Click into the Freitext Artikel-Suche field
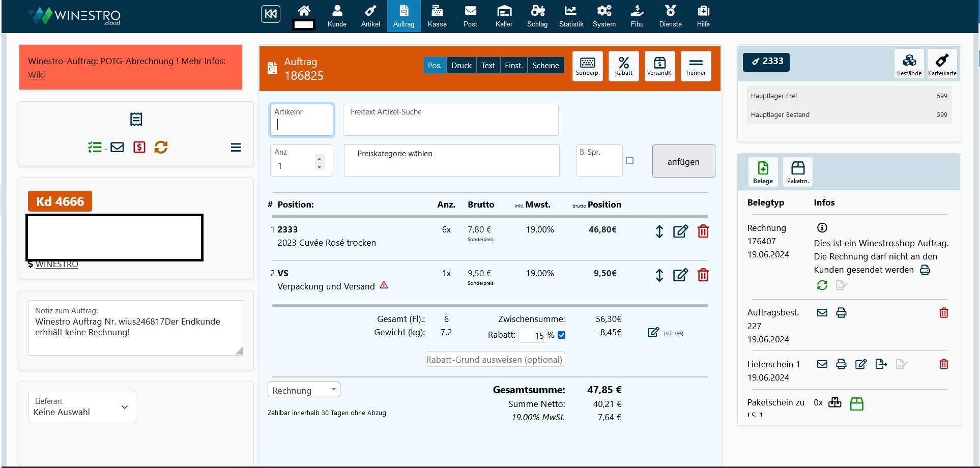980x468 pixels. click(450, 120)
